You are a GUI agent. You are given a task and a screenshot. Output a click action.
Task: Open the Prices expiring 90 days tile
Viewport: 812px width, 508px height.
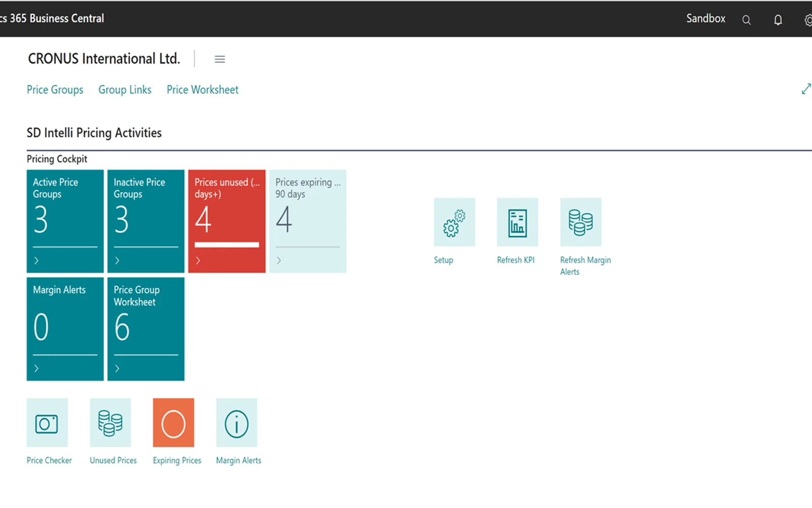coord(308,221)
